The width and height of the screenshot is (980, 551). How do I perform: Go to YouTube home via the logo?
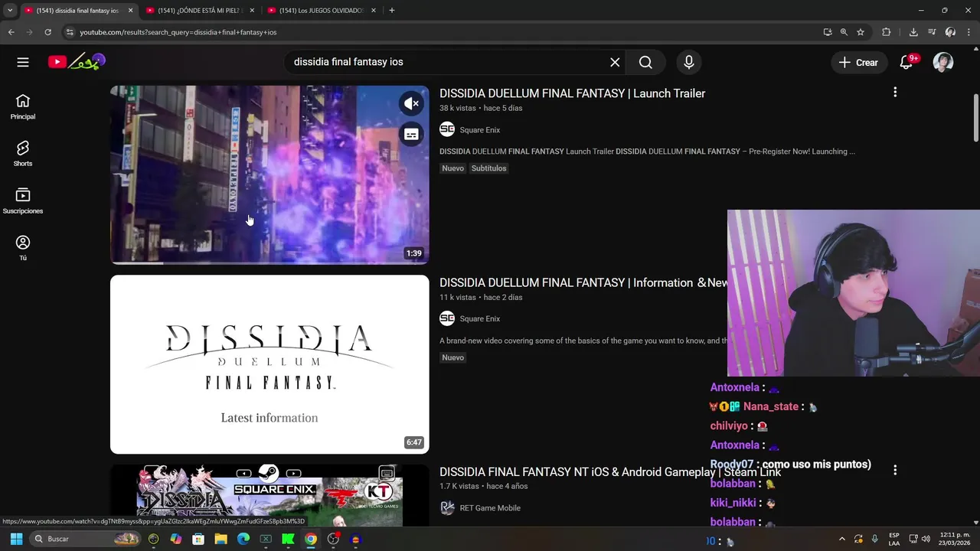[x=77, y=62]
